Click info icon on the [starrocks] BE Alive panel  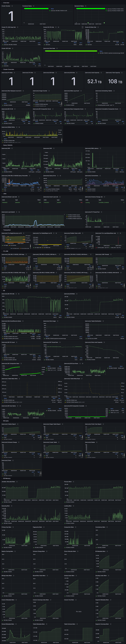(x=77, y=73)
